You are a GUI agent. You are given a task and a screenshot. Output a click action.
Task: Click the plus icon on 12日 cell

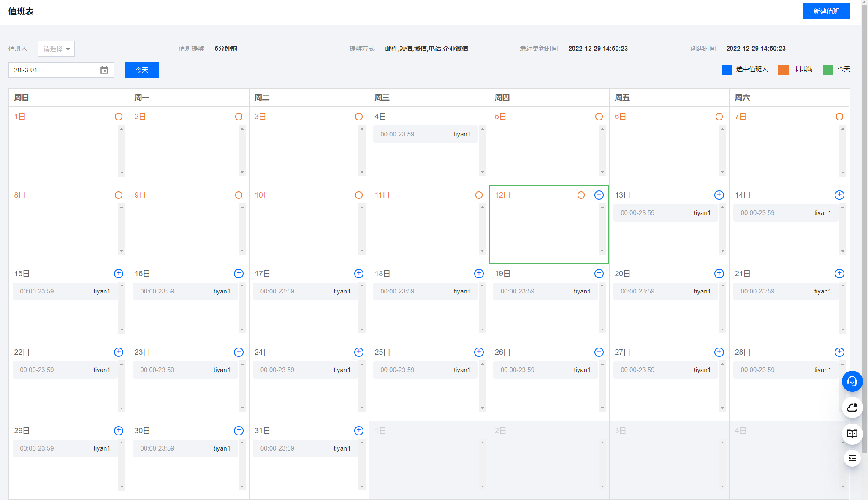(x=599, y=195)
